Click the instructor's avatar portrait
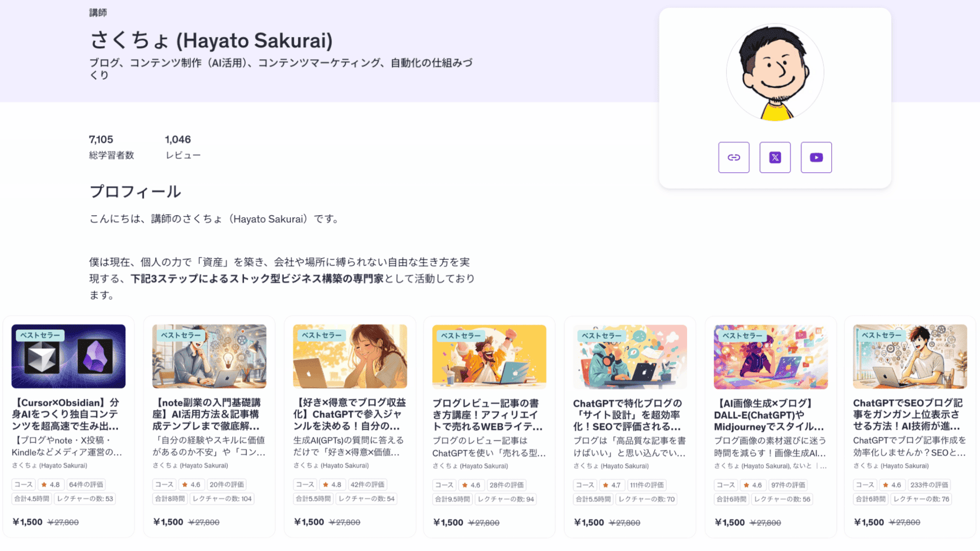 click(775, 72)
